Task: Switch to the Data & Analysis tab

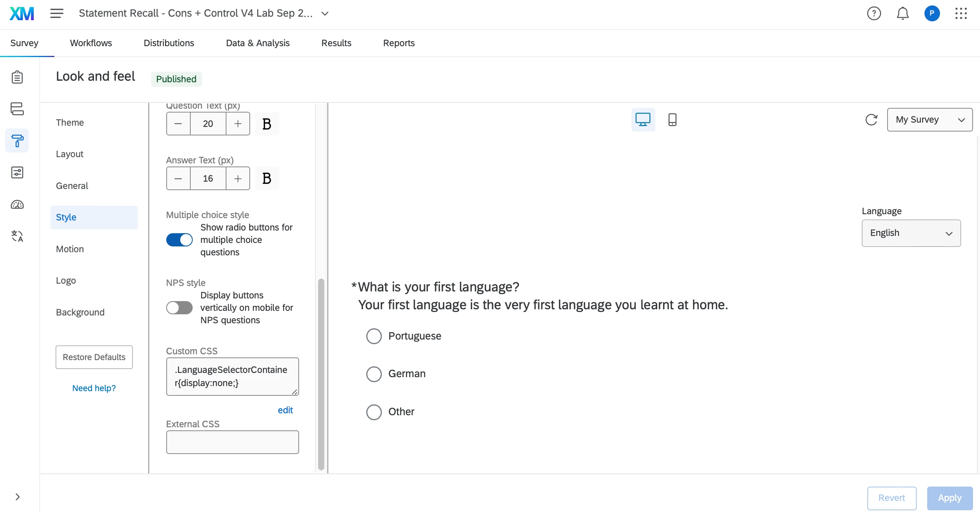Action: [x=258, y=43]
